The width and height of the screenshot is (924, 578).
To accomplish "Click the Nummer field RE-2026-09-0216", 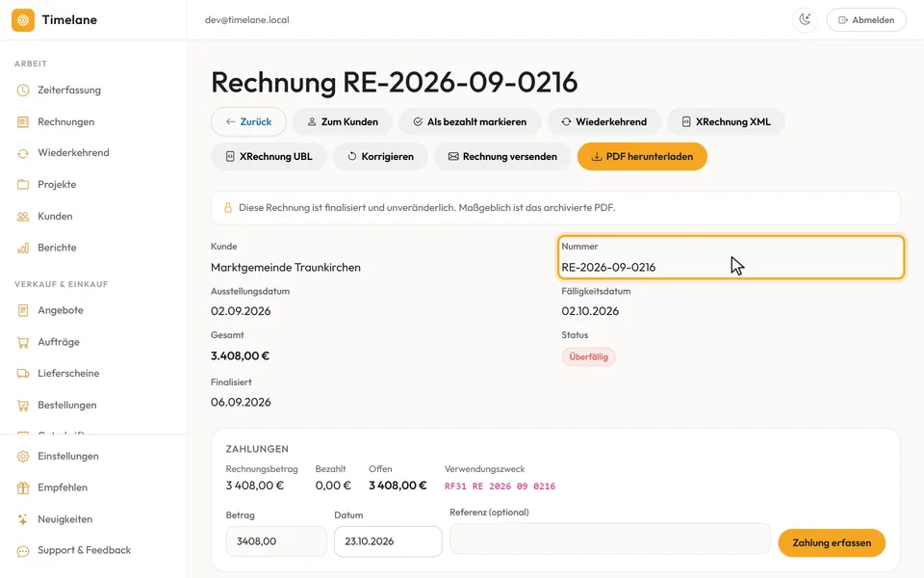I will (731, 257).
